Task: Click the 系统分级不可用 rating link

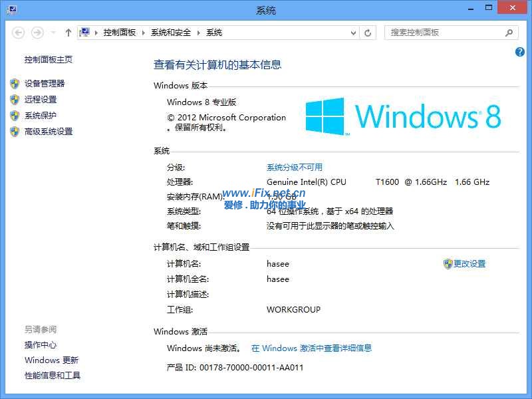Action: (294, 168)
